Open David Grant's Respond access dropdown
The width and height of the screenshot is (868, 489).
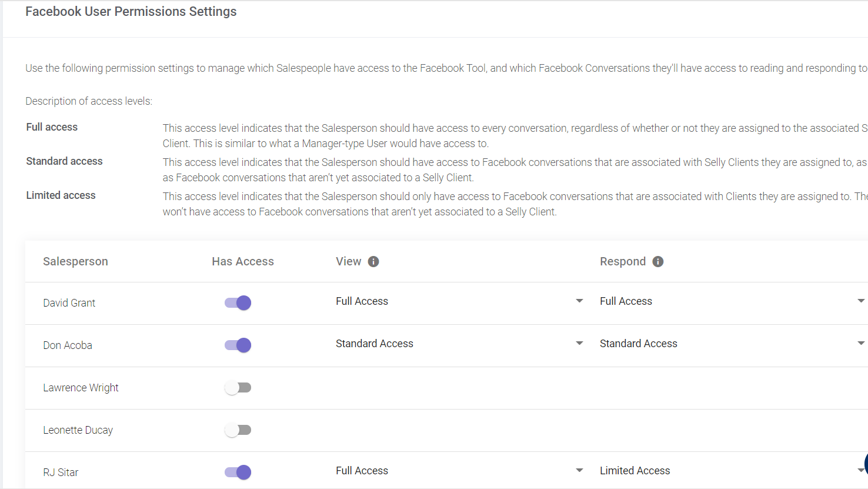pyautogui.click(x=732, y=301)
